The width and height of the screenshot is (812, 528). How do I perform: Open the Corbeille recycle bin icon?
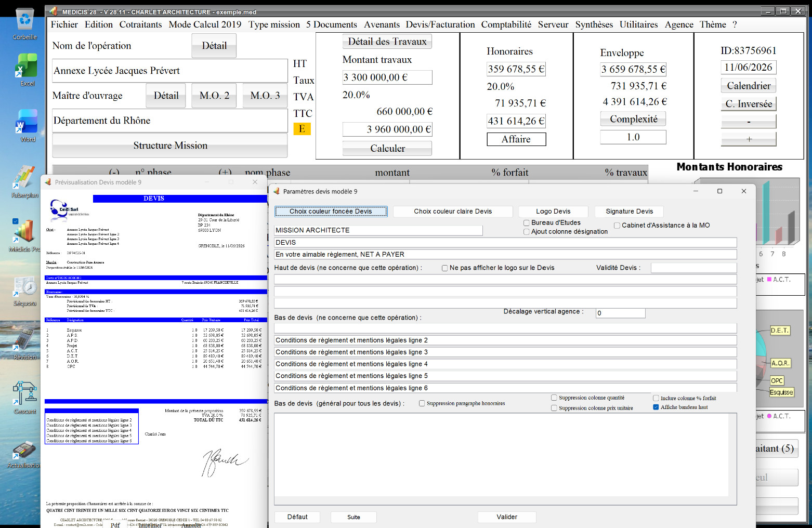click(x=25, y=23)
